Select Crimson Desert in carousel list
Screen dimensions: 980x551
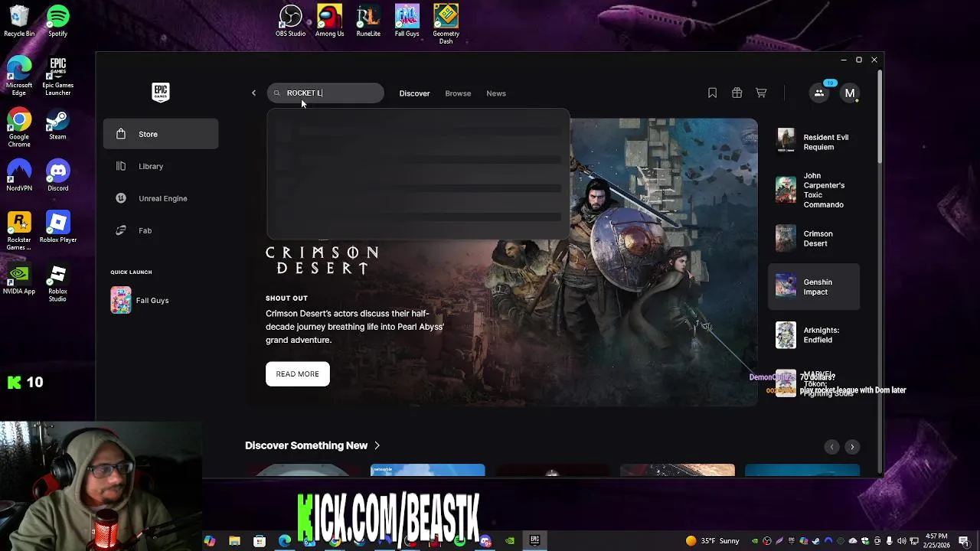click(814, 238)
